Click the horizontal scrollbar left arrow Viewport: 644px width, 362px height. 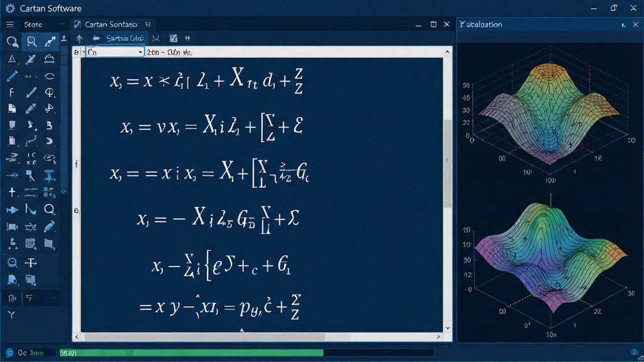(x=77, y=337)
